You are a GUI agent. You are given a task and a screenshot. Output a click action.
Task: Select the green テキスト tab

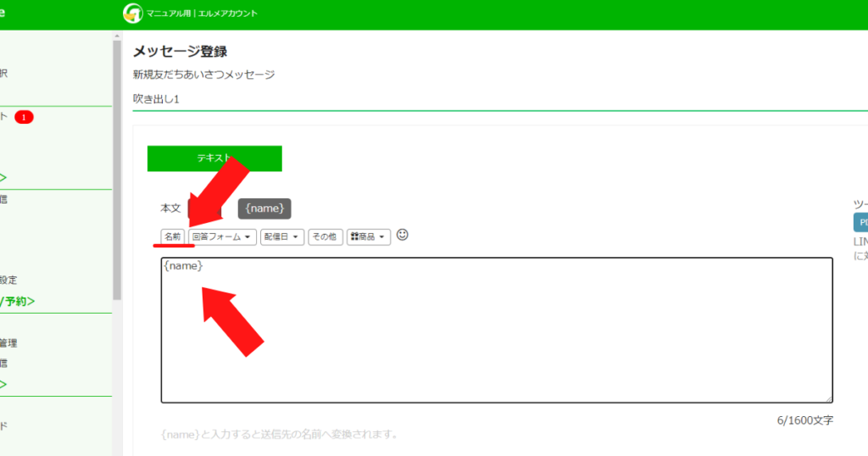(214, 158)
